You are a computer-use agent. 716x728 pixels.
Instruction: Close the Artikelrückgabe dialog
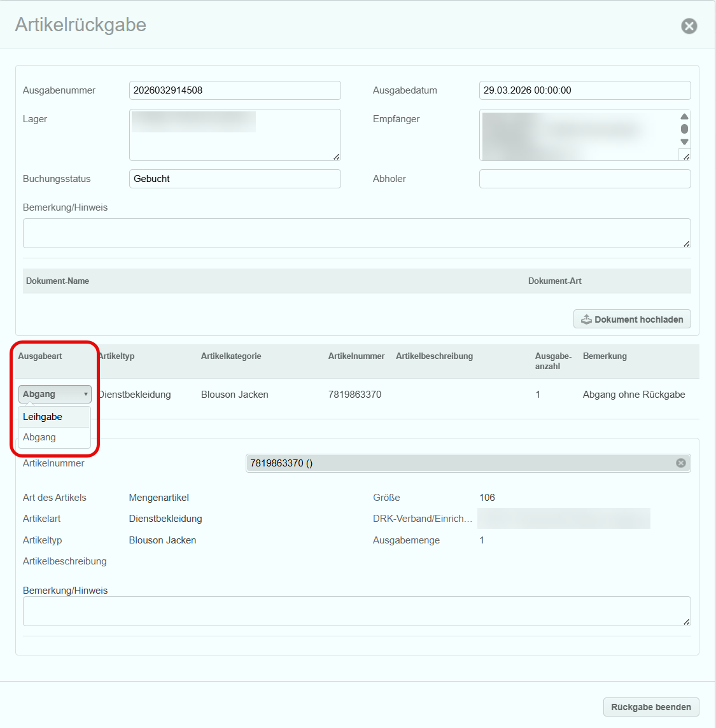[x=689, y=26]
